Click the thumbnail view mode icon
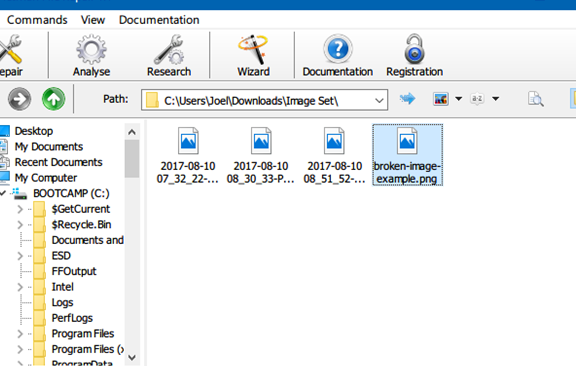Image resolution: width=576 pixels, height=366 pixels. 441,99
